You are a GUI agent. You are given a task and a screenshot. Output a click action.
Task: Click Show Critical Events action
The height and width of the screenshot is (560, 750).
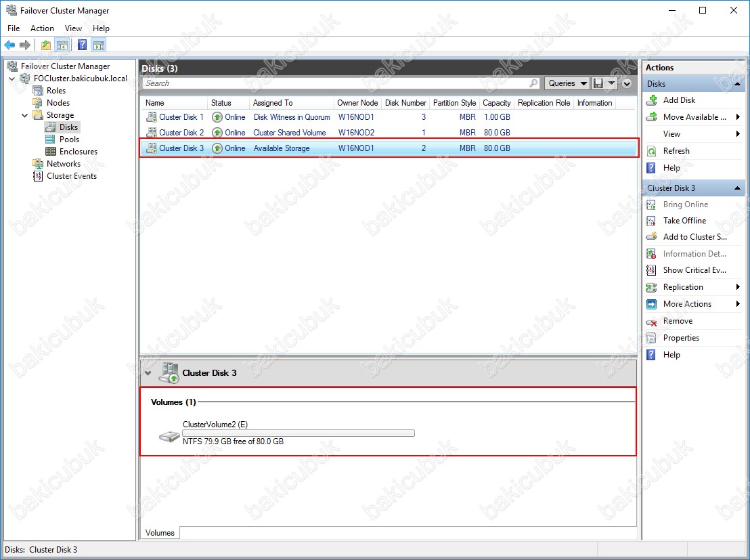pos(694,270)
